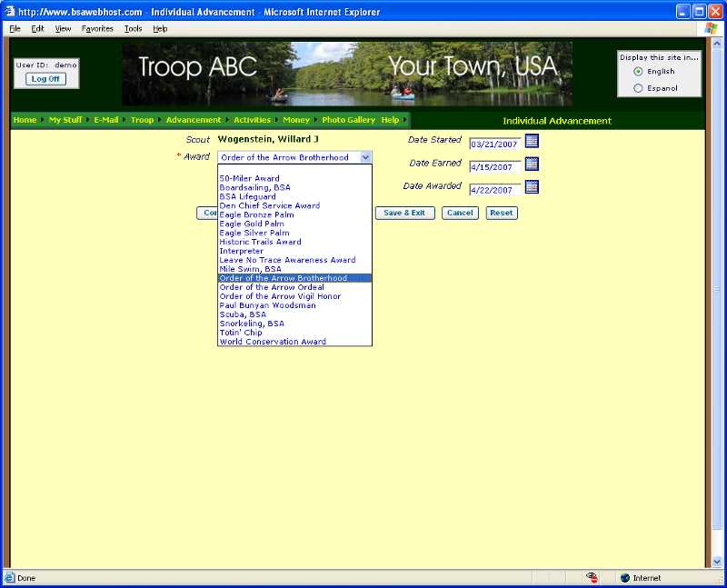This screenshot has width=727, height=588.
Task: Collapse the Award dropdown arrow
Action: tap(365, 157)
